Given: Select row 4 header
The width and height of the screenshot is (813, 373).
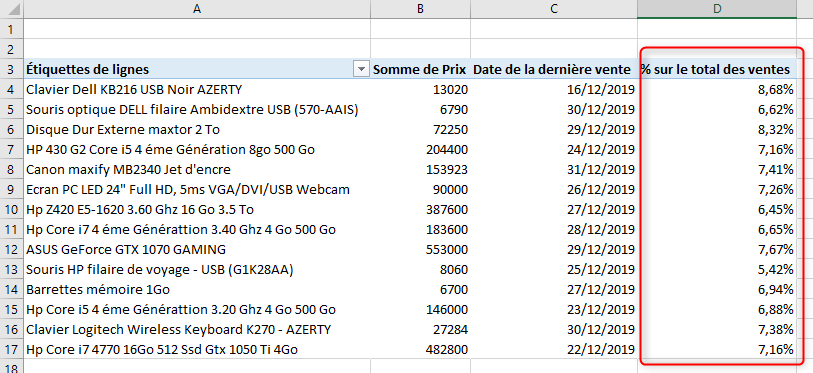Looking at the screenshot, I should (x=11, y=90).
